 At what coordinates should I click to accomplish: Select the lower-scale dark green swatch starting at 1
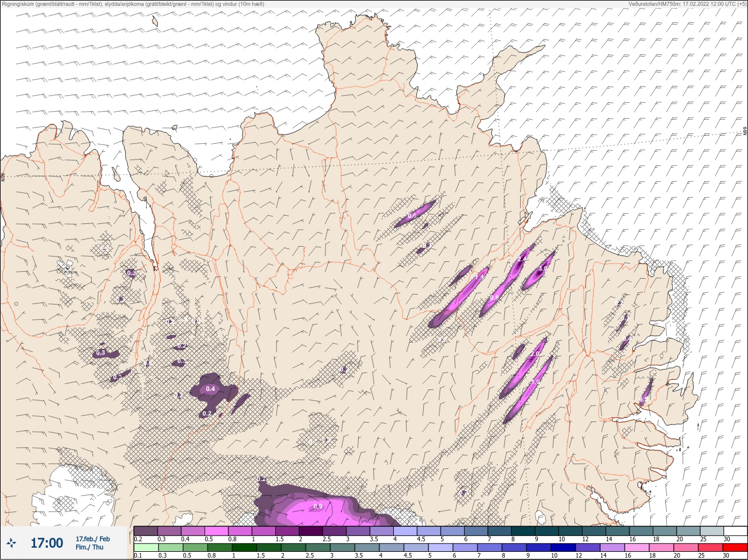244,548
